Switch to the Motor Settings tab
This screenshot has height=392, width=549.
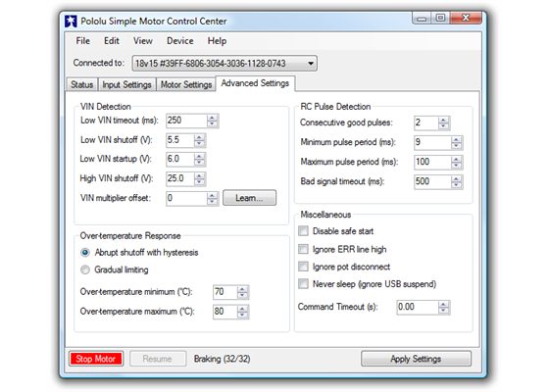[186, 84]
